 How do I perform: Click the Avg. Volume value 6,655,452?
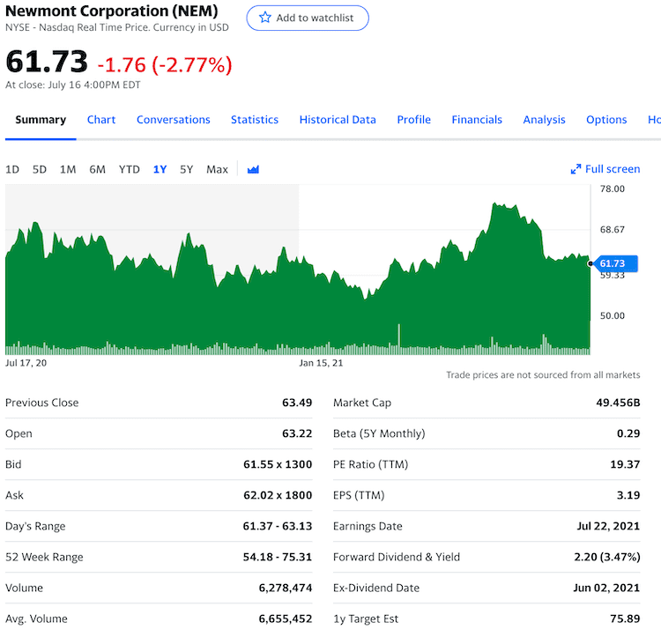click(x=286, y=618)
